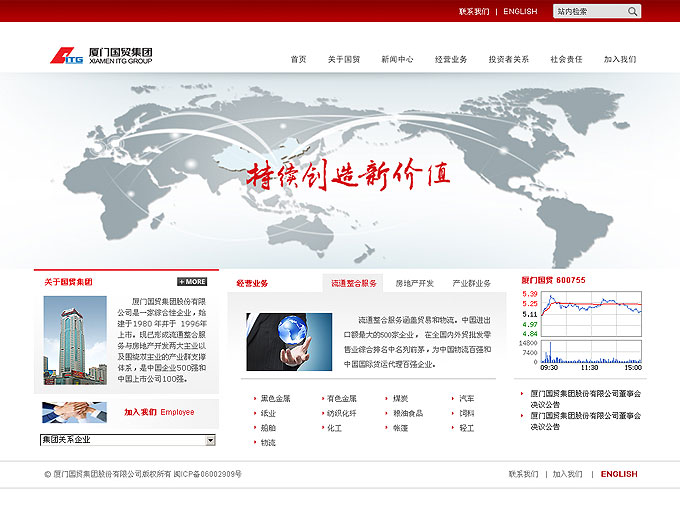Screen dimensions: 680x508
Task: Select the 产业群业务 tab
Action: click(471, 283)
